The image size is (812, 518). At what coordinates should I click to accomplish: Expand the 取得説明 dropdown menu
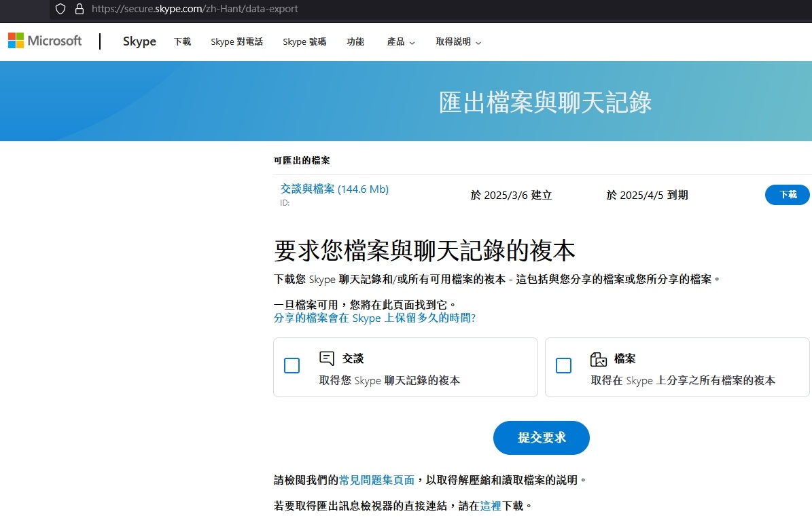point(458,42)
